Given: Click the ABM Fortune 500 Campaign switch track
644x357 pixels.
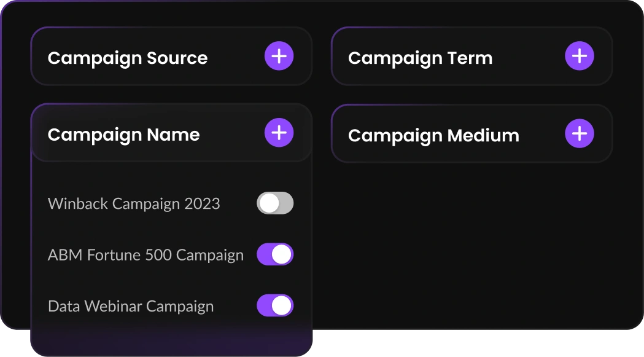Looking at the screenshot, I should pos(275,254).
